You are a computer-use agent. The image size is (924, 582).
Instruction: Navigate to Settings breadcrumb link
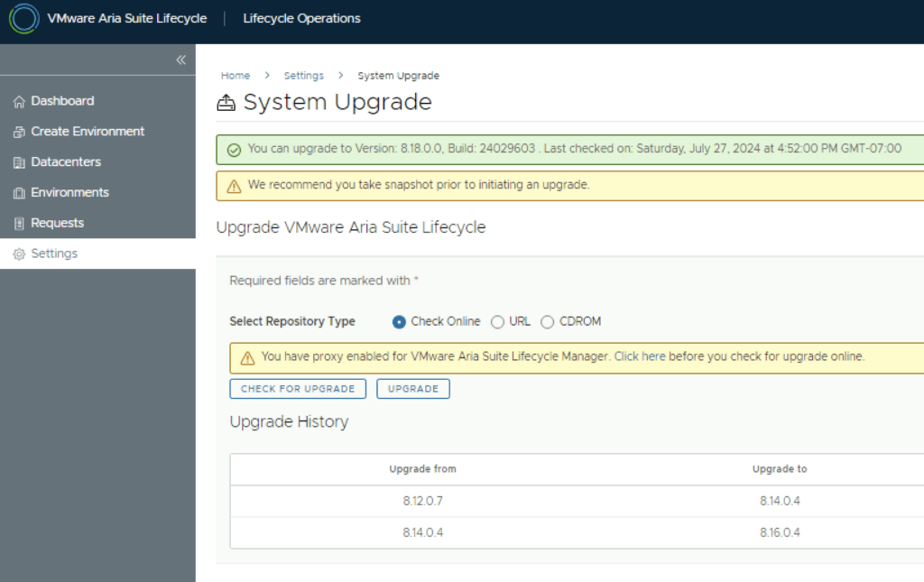pyautogui.click(x=303, y=76)
